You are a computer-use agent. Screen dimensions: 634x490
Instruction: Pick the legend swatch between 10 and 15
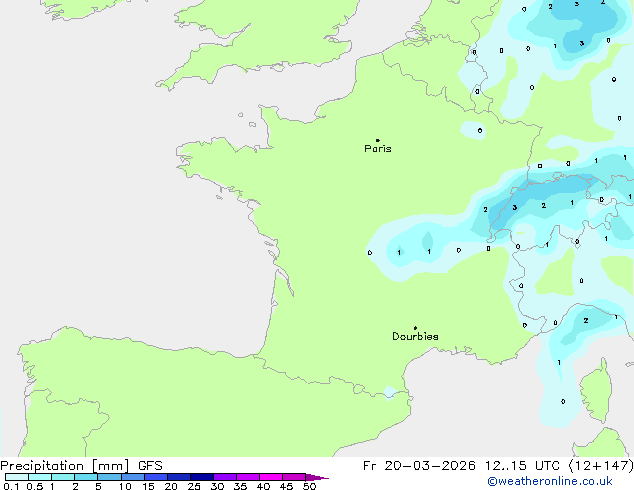coord(132,477)
